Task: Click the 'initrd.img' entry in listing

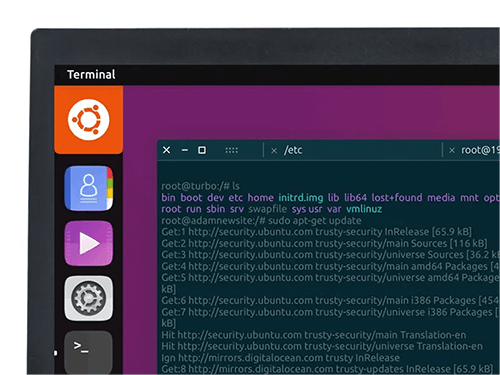Action: pos(301,198)
